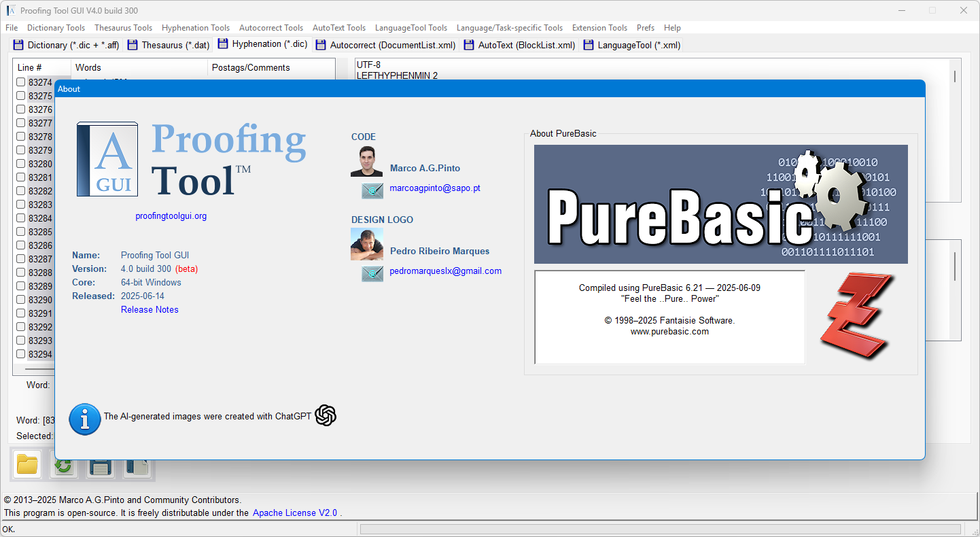
Task: Tick the checkbox for line 83286
Action: [x=21, y=245]
